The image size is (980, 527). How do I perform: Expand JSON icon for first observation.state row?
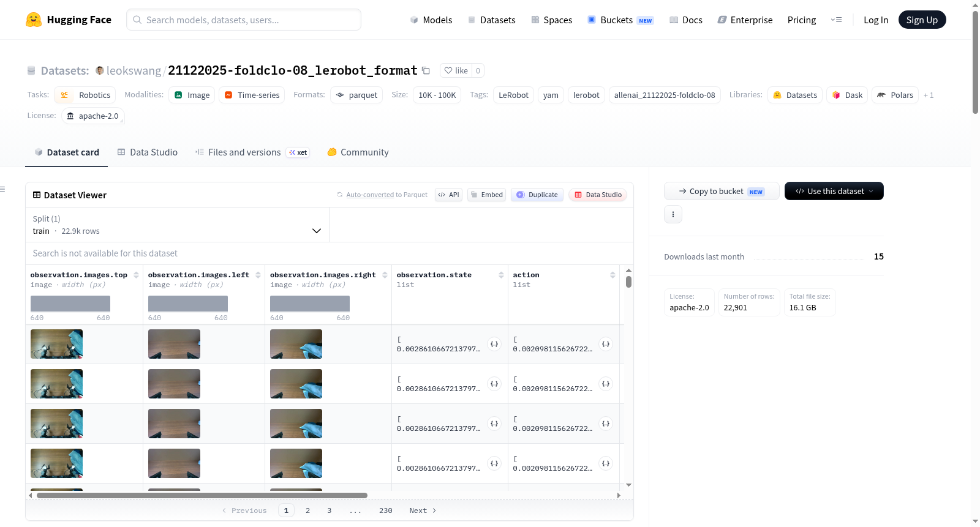(494, 344)
